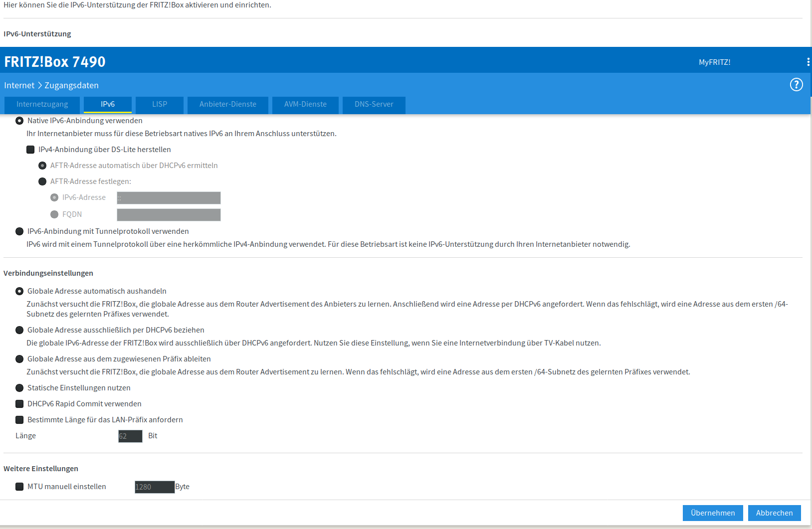
Task: Click the Weitere Einstellungen heading text
Action: coord(41,469)
